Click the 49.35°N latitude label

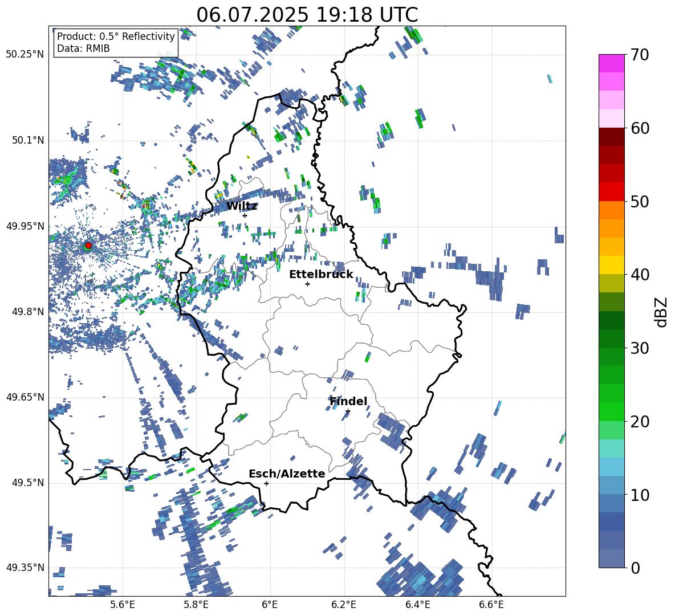(25, 568)
